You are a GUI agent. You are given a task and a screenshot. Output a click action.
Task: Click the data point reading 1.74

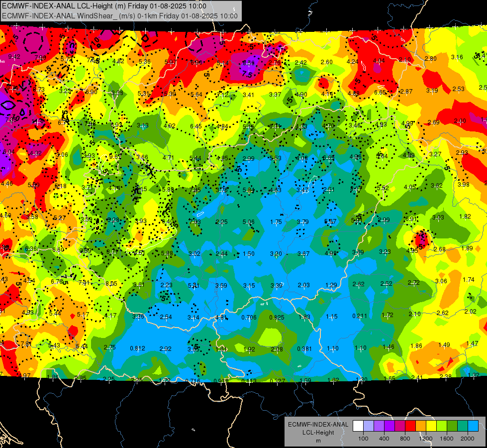[x=469, y=280]
